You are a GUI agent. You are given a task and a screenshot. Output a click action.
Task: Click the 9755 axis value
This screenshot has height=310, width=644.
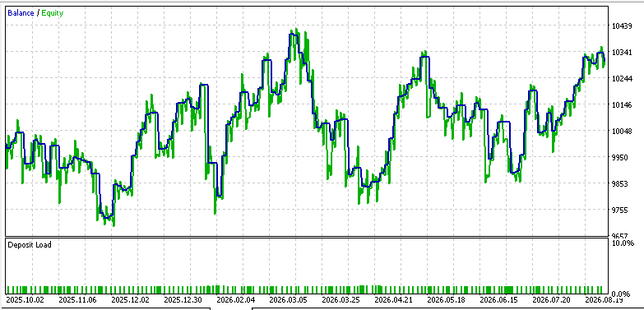coord(620,210)
